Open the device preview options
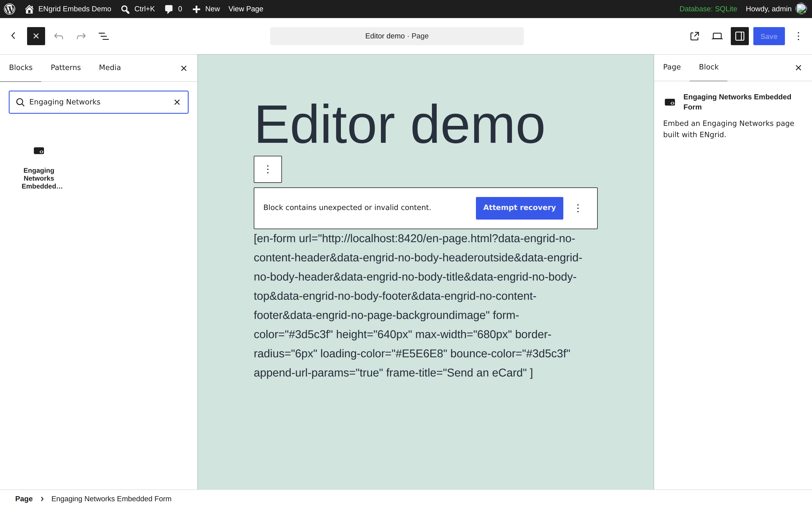812x508 pixels. 717,36
